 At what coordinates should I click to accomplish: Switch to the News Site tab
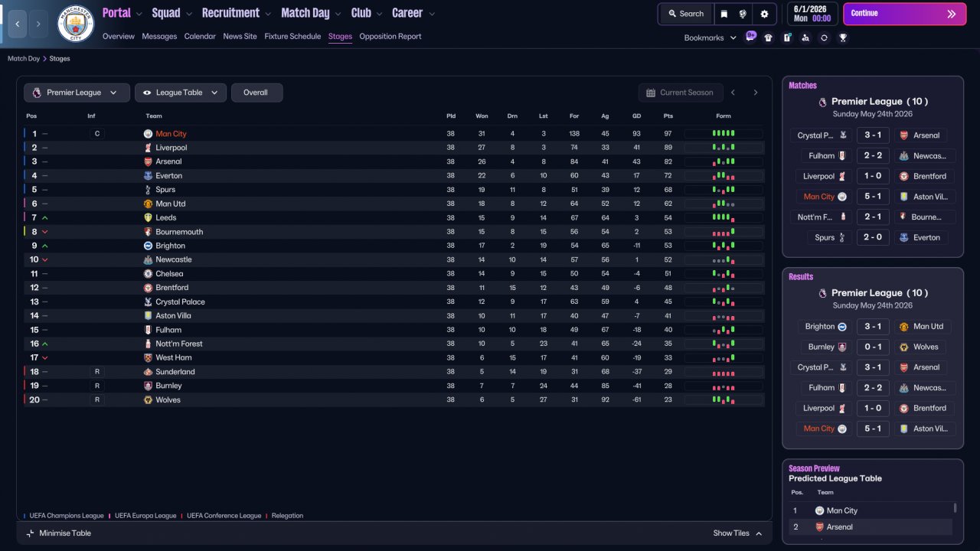(240, 37)
